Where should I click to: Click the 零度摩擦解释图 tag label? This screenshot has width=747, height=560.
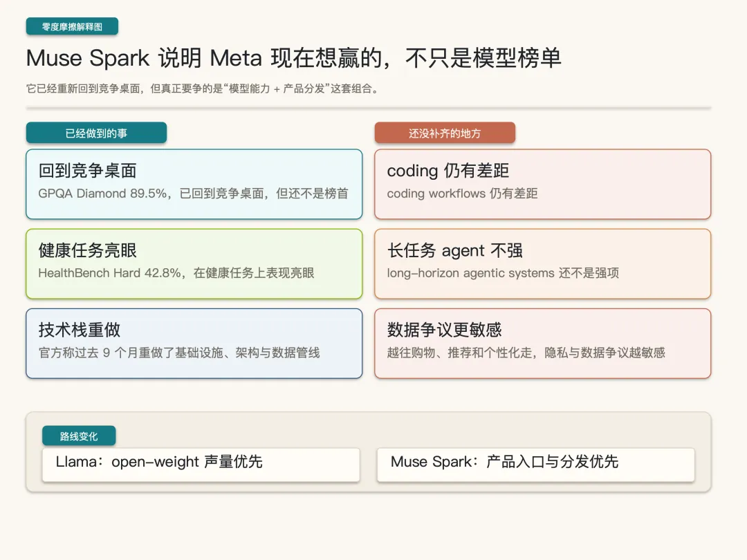tap(72, 27)
